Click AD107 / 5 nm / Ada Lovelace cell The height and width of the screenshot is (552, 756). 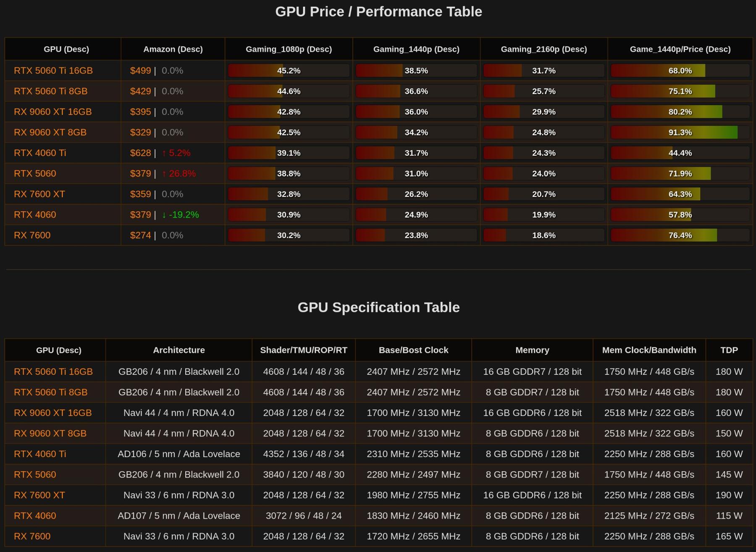179,515
